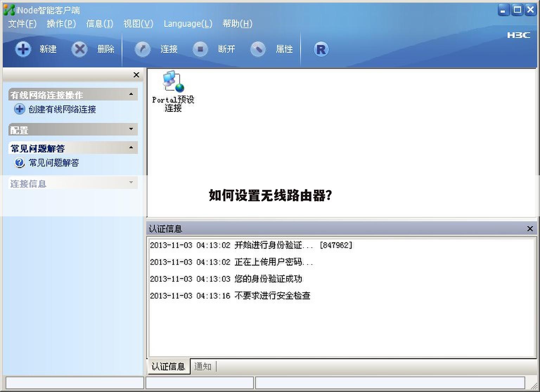Click the 属性 wrench icon
540x392 pixels.
[x=258, y=49]
